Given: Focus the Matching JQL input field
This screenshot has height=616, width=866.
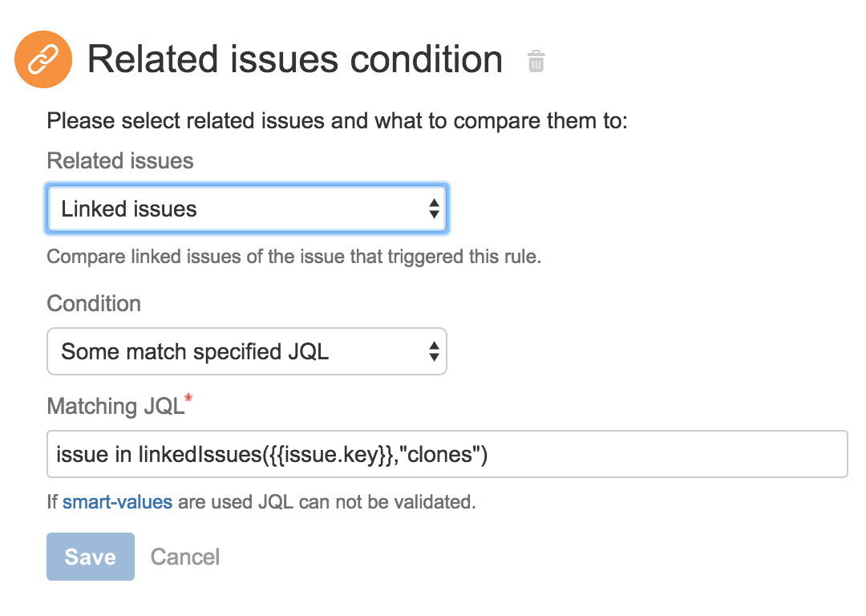Looking at the screenshot, I should (641, 455).
